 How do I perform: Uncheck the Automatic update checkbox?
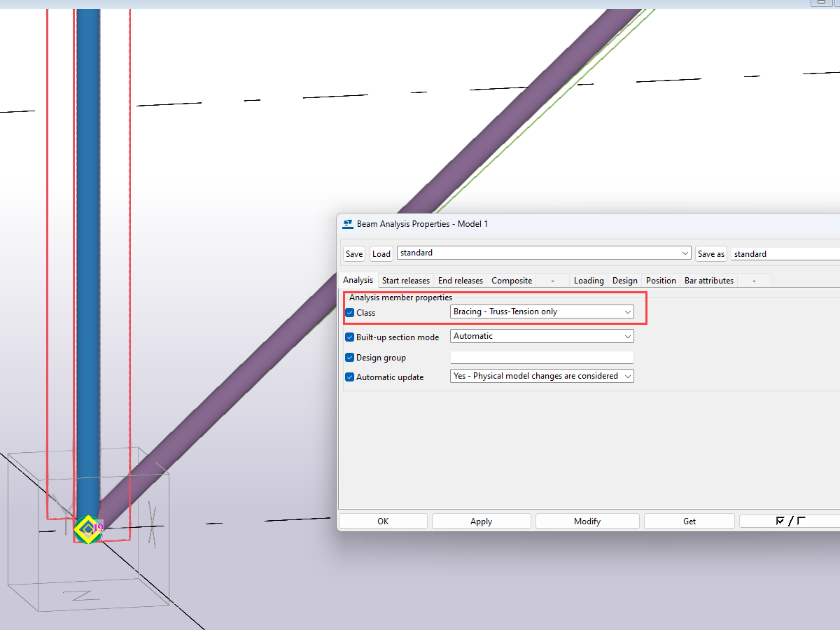point(349,377)
